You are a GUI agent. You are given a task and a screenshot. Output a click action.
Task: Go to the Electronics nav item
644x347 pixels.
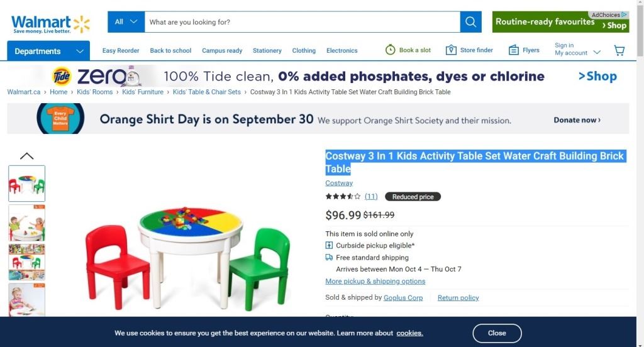(x=341, y=50)
